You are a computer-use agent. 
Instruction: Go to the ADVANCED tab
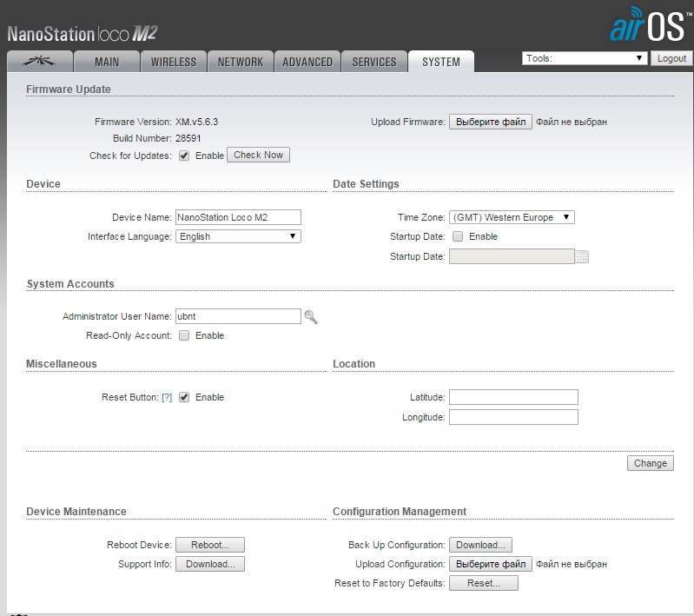tap(307, 62)
